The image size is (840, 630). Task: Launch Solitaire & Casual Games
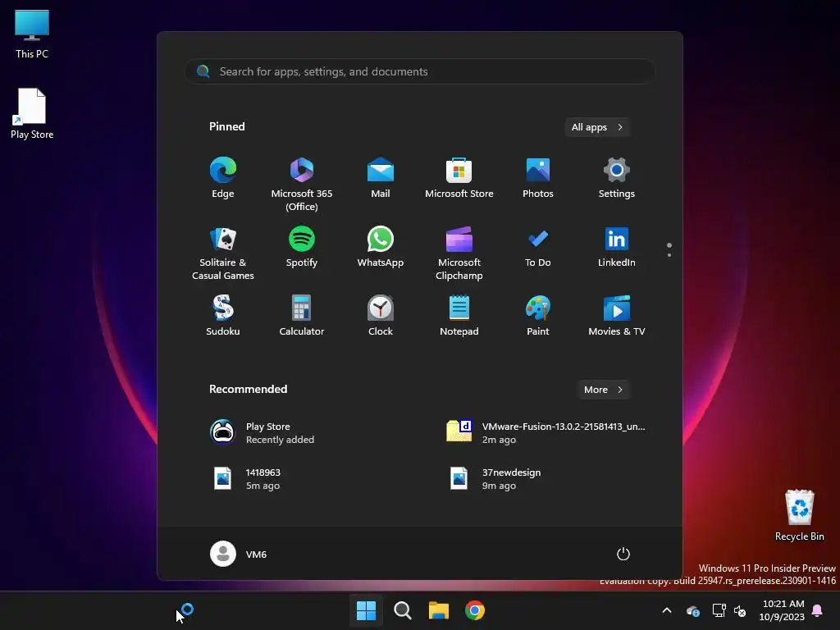pyautogui.click(x=223, y=253)
